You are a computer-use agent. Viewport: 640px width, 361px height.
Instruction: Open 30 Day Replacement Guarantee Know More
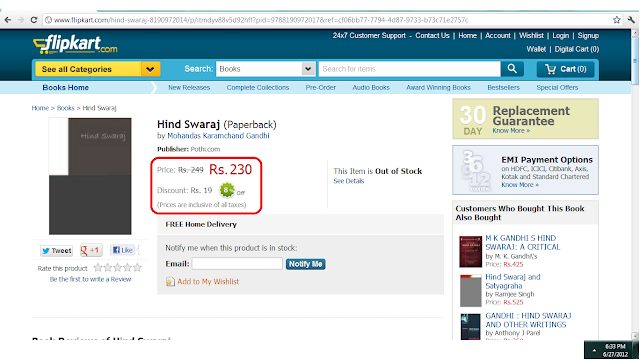(511, 131)
